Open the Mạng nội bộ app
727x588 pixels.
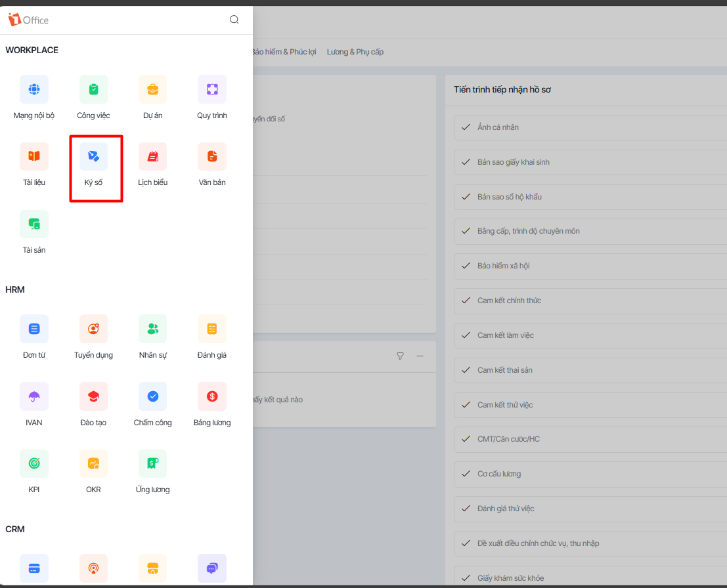point(34,89)
